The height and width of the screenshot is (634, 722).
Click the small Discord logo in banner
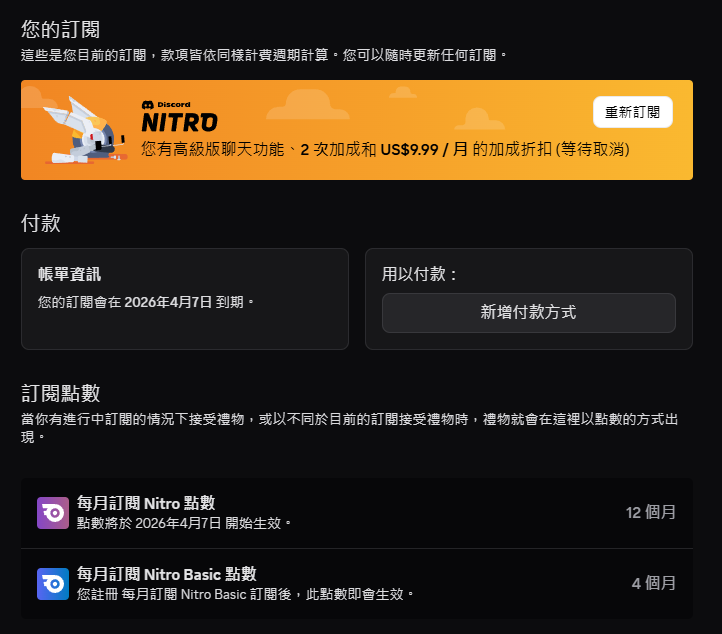point(148,105)
